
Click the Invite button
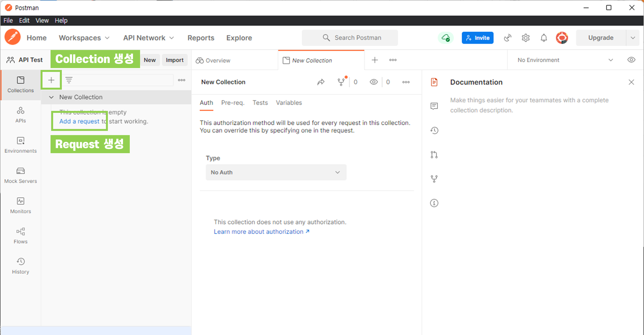point(478,38)
